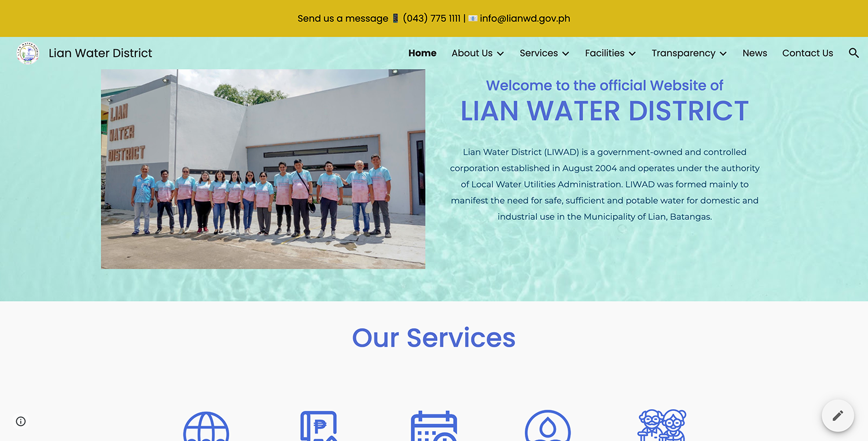Expand the Transparency dropdown chevron
Screen dimensions: 868x441
pyautogui.click(x=723, y=53)
